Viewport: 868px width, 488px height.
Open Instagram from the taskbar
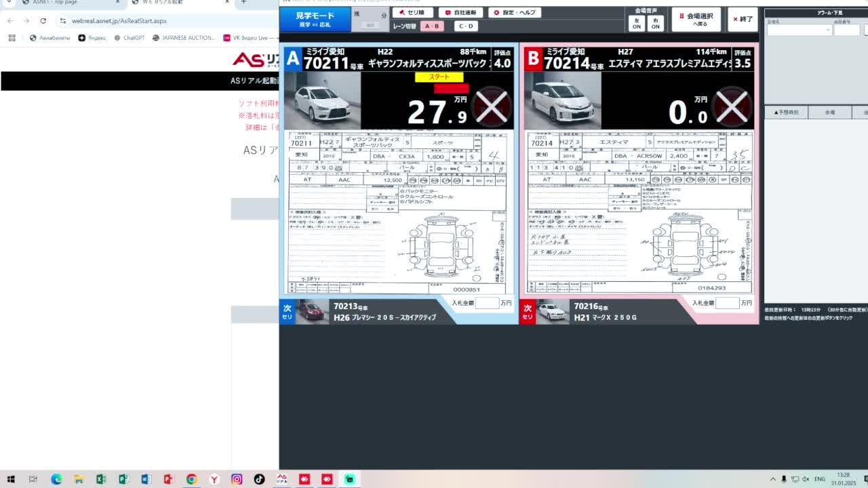click(237, 479)
